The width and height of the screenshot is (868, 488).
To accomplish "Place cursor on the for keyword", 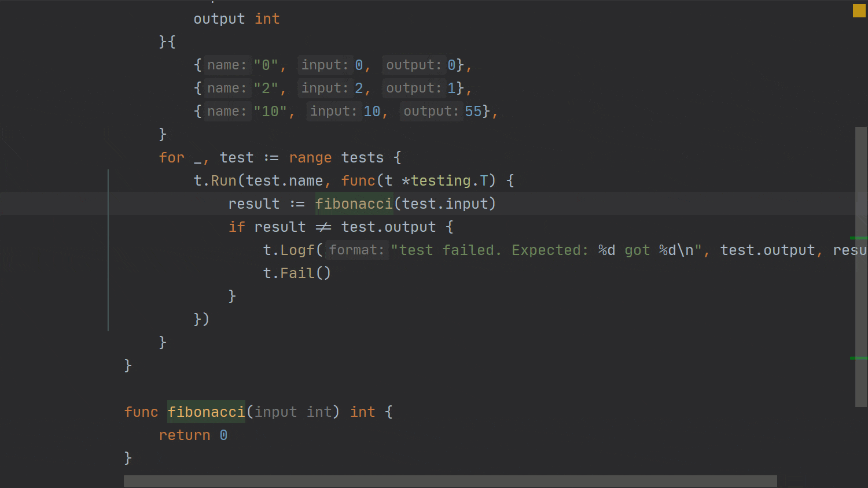I will point(171,157).
